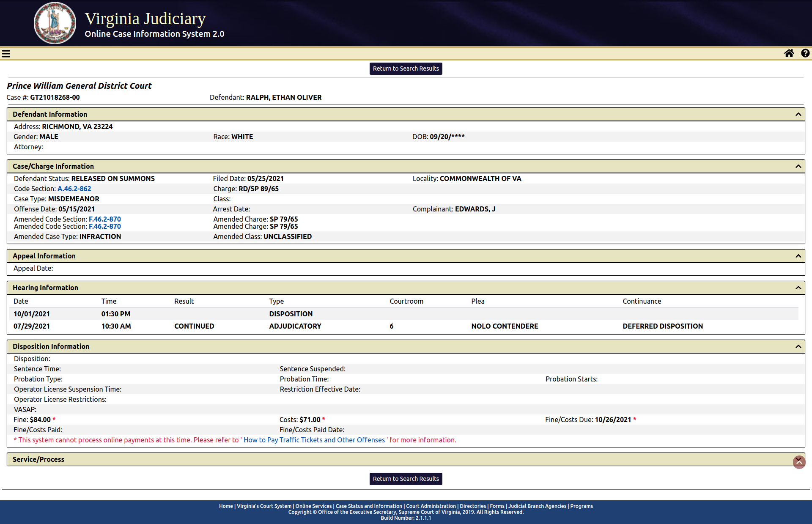Collapse the Hearing Information section

pyautogui.click(x=798, y=288)
